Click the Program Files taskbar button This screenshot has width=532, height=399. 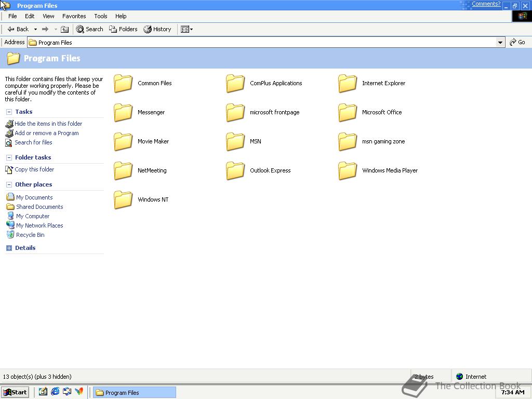135,393
